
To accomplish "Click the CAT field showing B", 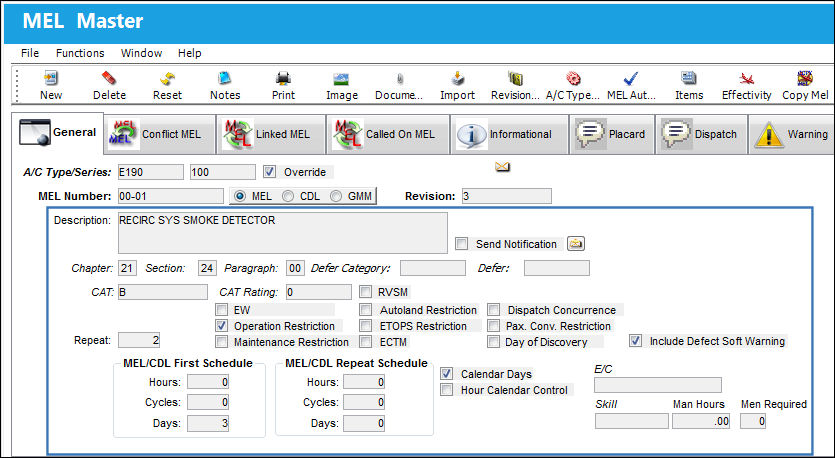I will 162,292.
